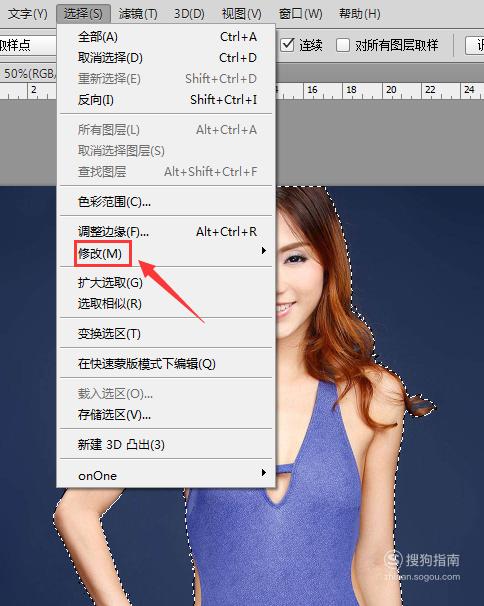Close the open 选择(S) menu

pos(83,14)
